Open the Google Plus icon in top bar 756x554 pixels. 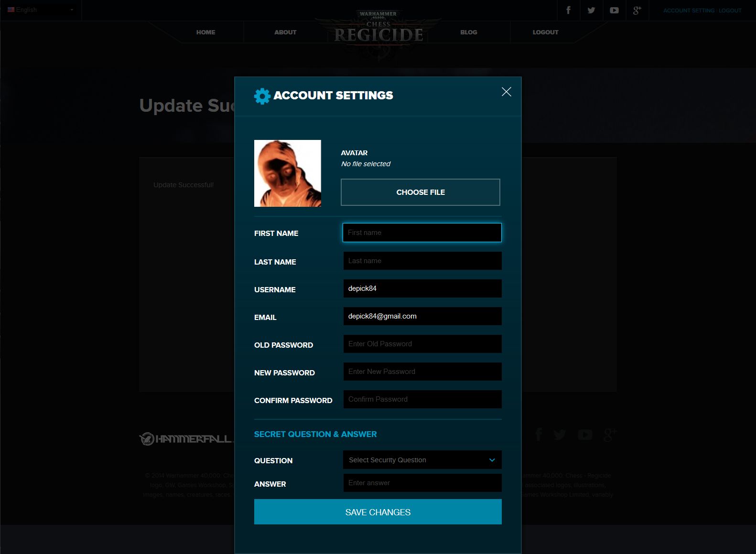coord(637,10)
